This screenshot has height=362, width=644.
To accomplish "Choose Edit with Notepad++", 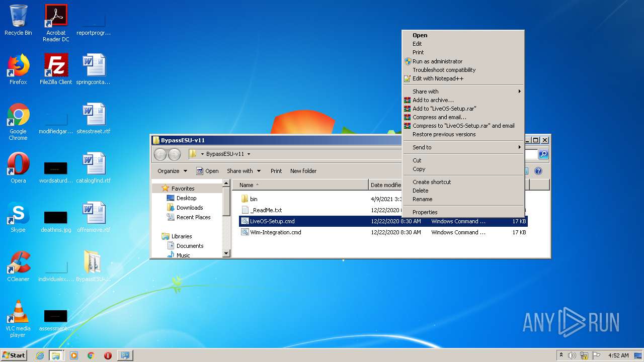I will pos(463,78).
